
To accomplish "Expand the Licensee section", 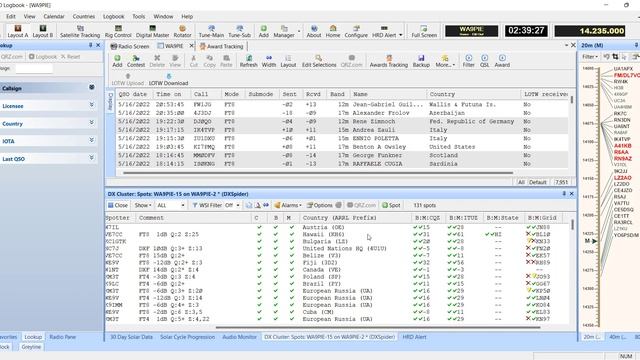I will point(91,105).
